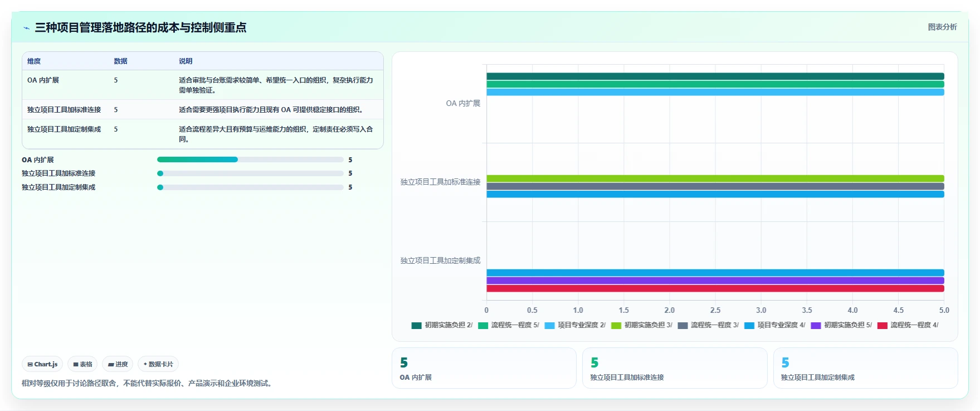Select the 表格 tag chip
Image resolution: width=980 pixels, height=411 pixels.
[82, 364]
